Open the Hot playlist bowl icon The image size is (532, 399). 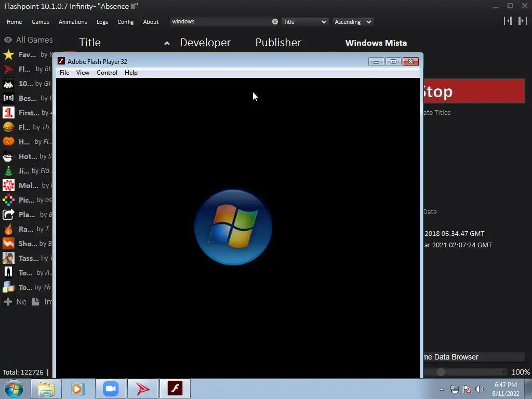[x=8, y=156]
